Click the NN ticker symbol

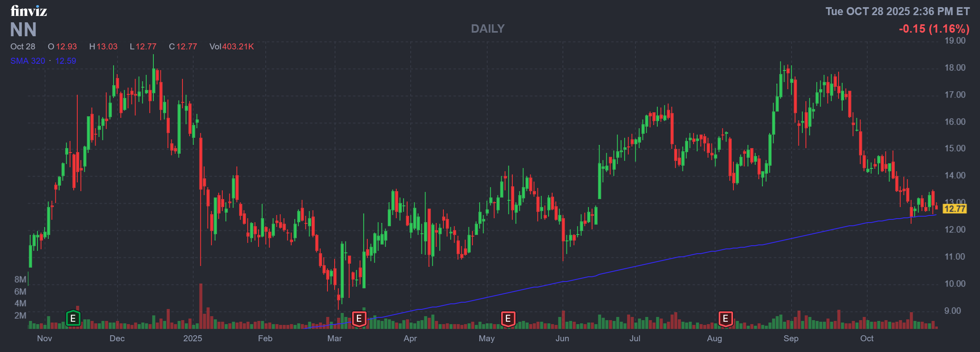pyautogui.click(x=23, y=30)
